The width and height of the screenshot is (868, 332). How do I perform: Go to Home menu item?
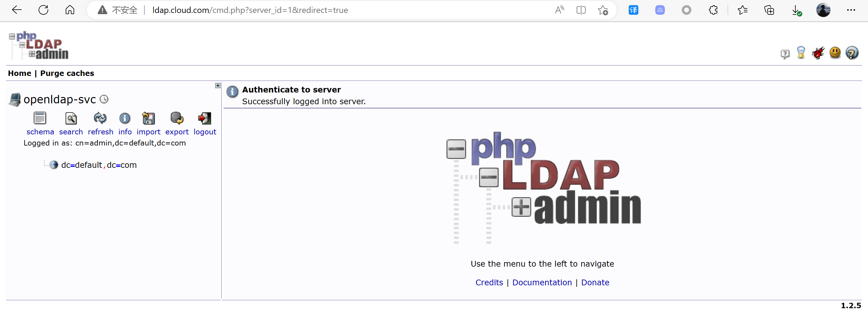click(20, 74)
